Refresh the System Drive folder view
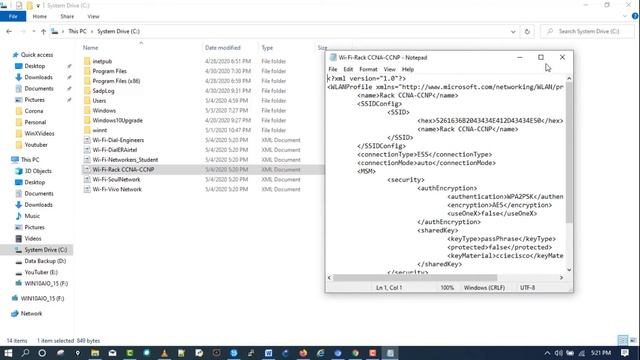 527,31
